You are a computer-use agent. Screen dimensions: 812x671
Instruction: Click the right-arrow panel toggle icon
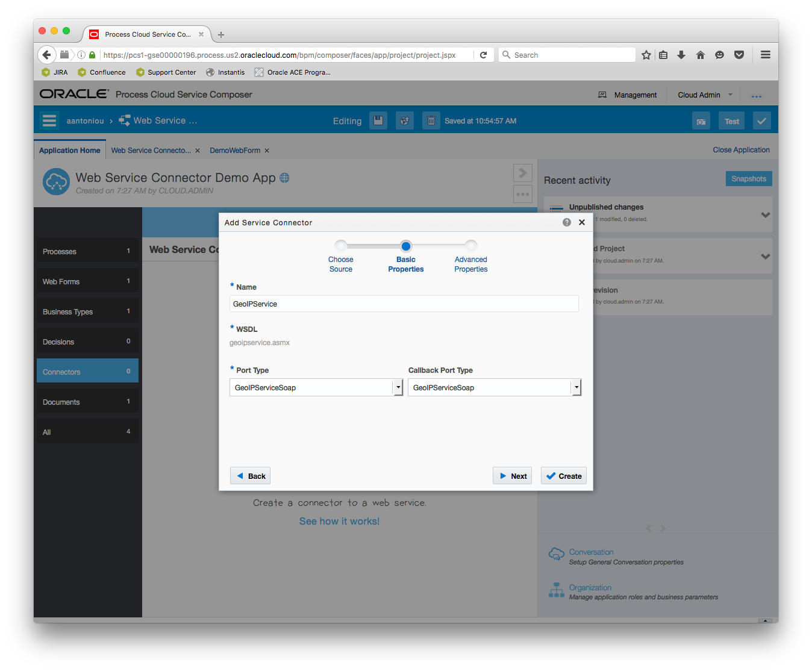pos(523,173)
